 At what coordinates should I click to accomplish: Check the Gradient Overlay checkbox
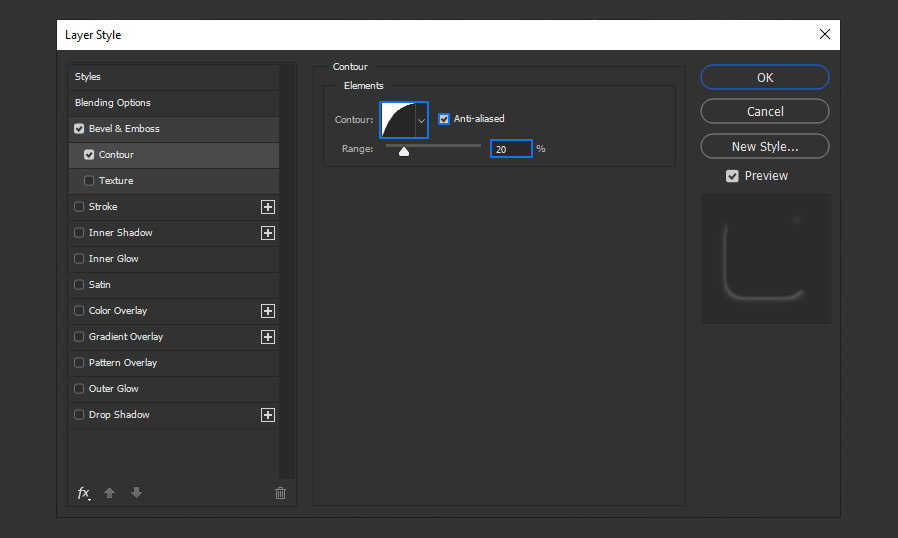coord(79,337)
